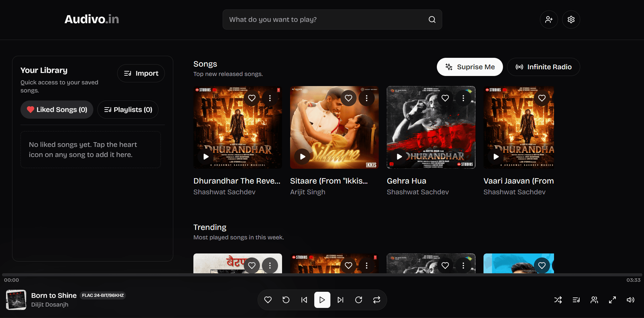The width and height of the screenshot is (644, 318).
Task: Switch to Playlists (0) tab
Action: (128, 110)
